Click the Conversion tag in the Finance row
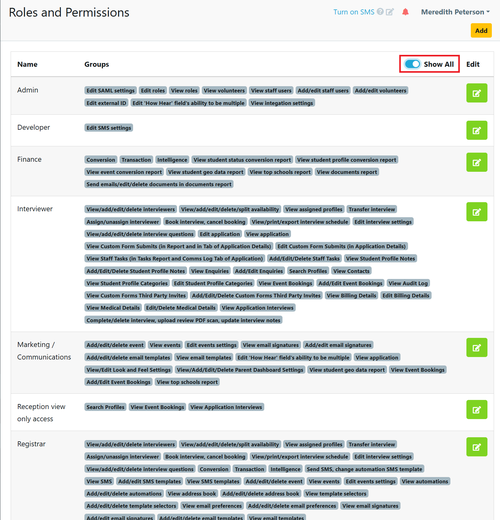 point(101,160)
